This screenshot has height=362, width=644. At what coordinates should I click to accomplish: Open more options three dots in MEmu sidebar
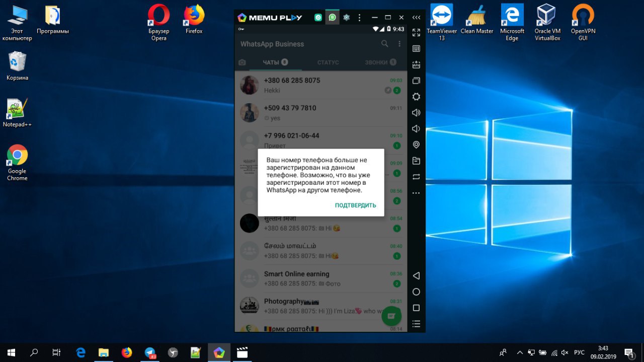tap(416, 193)
